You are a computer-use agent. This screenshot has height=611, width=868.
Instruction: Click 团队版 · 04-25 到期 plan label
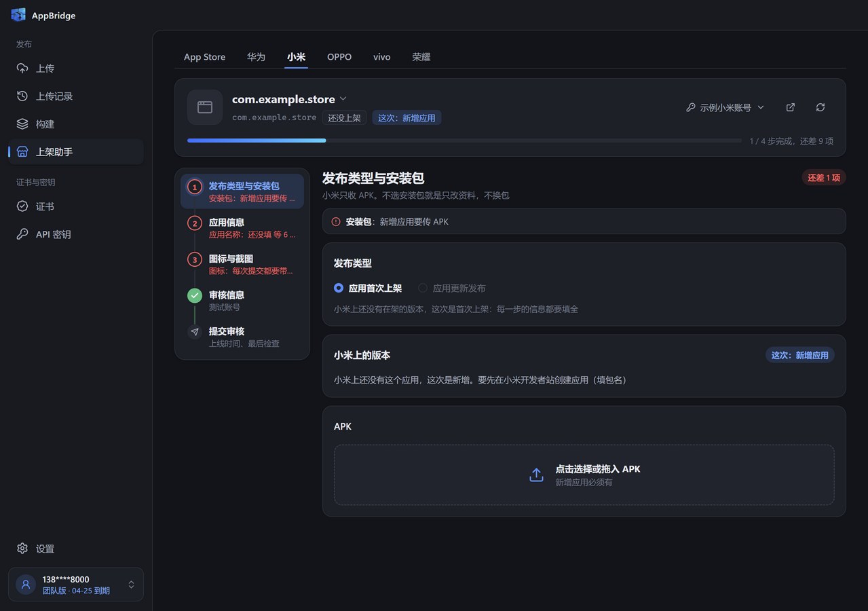[x=76, y=591]
